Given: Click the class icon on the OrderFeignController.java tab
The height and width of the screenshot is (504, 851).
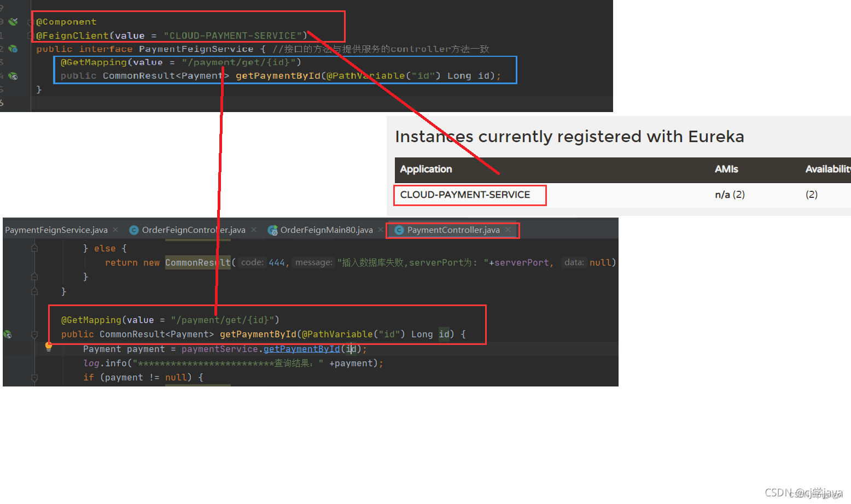Looking at the screenshot, I should pyautogui.click(x=133, y=230).
